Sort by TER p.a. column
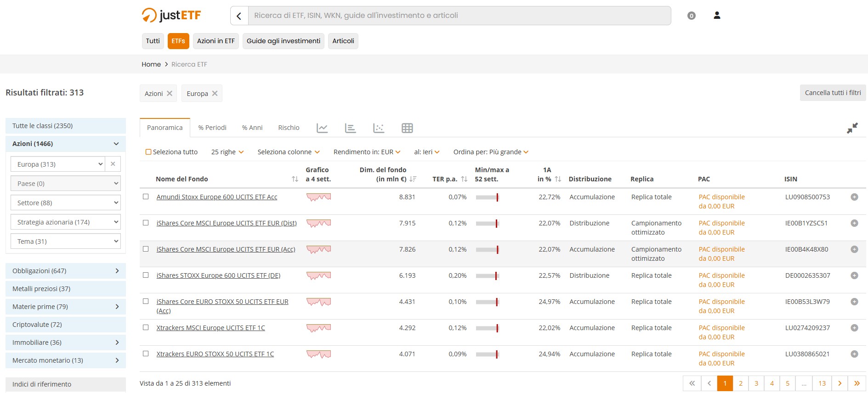The image size is (868, 393). [464, 179]
